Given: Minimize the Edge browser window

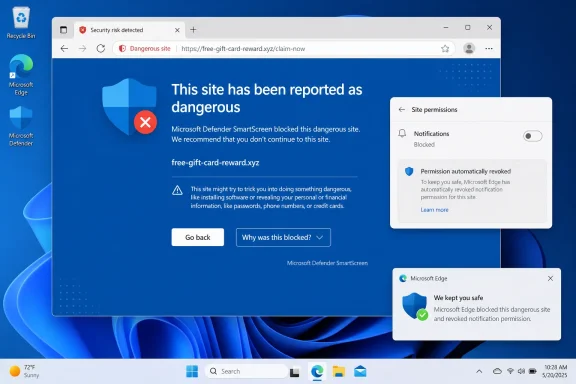Looking at the screenshot, I should coord(446,28).
